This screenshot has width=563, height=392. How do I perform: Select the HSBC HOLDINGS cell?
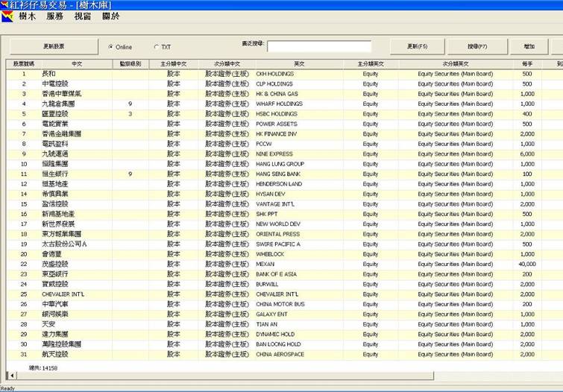pos(299,114)
